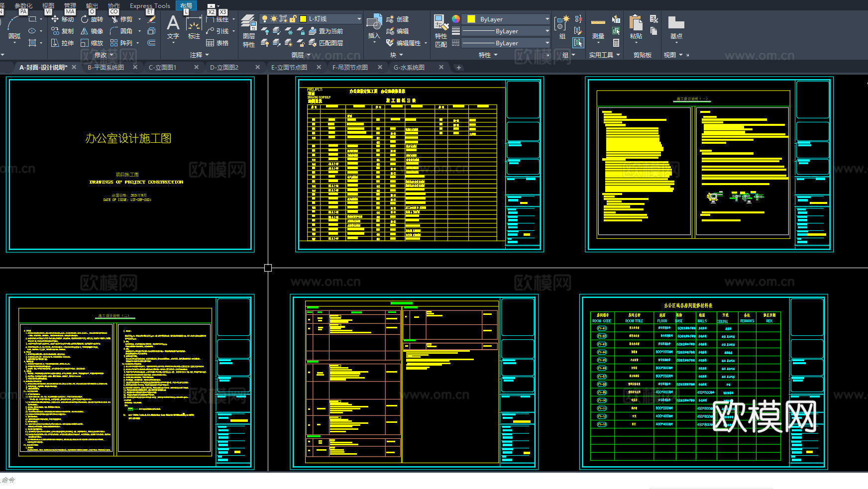Open the object color ByLayer dropdown
This screenshot has width=868, height=489.
[x=506, y=19]
